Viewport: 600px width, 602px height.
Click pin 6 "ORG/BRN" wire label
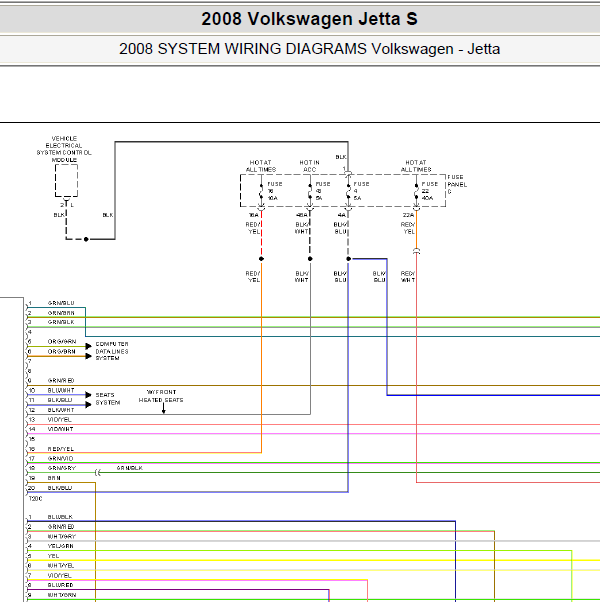pos(61,351)
